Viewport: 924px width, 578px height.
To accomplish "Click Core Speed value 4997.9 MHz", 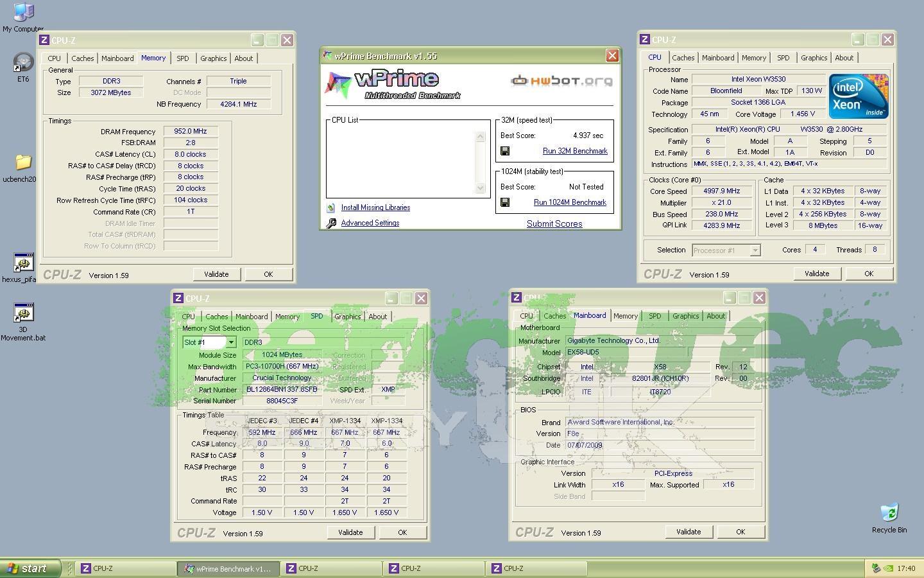I will tap(722, 191).
